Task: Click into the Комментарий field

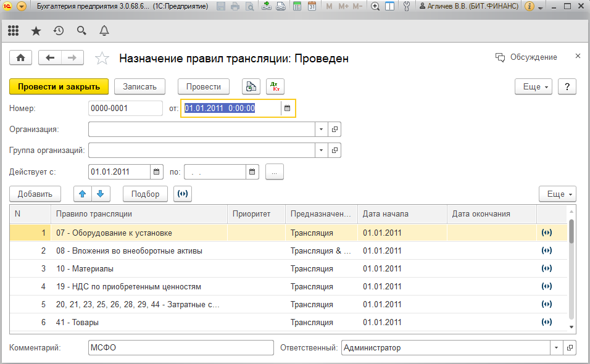Action: point(181,348)
